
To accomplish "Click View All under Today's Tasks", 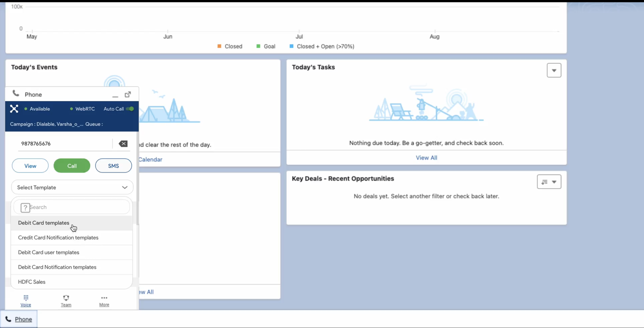I will pos(426,158).
